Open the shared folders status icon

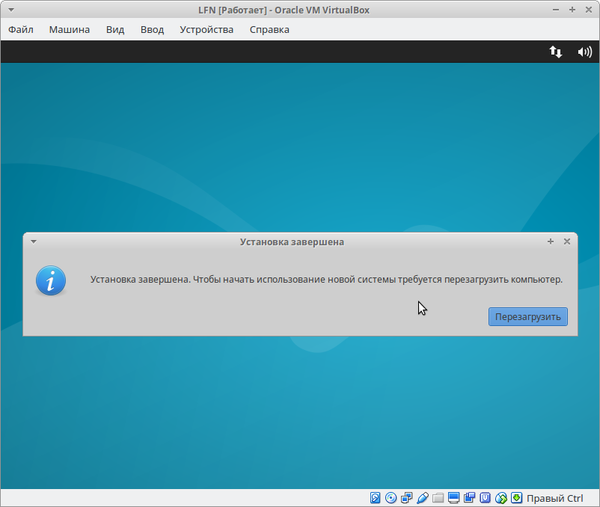point(439,498)
